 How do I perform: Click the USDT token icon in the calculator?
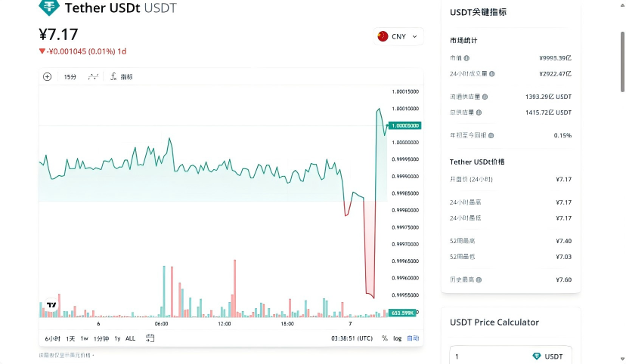click(x=537, y=356)
